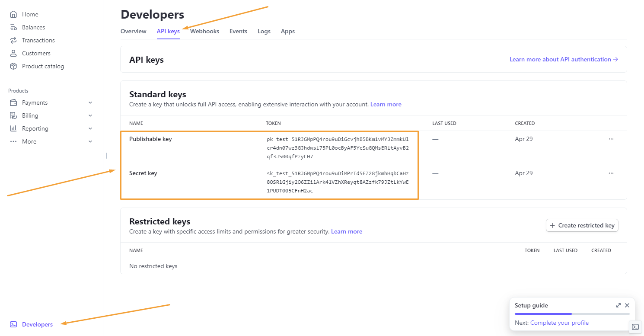Click the More ellipsis icon in sidebar
644x336 pixels.
pos(13,141)
